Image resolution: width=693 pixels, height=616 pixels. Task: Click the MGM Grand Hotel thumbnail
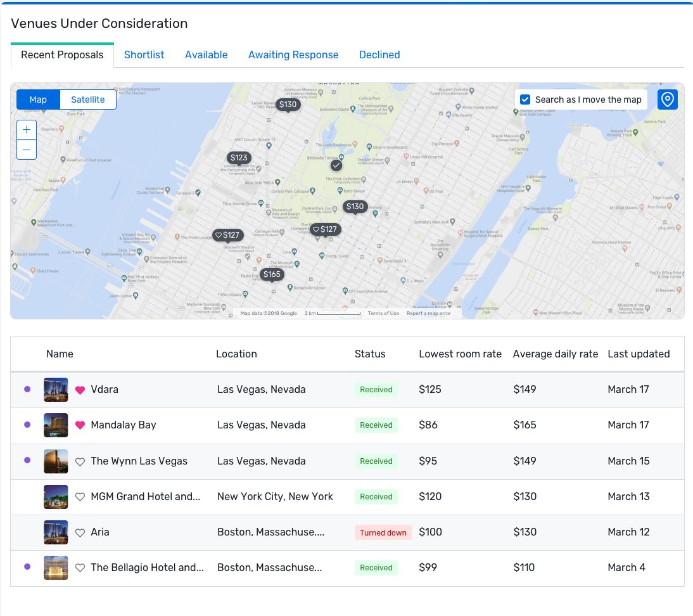[x=56, y=497]
